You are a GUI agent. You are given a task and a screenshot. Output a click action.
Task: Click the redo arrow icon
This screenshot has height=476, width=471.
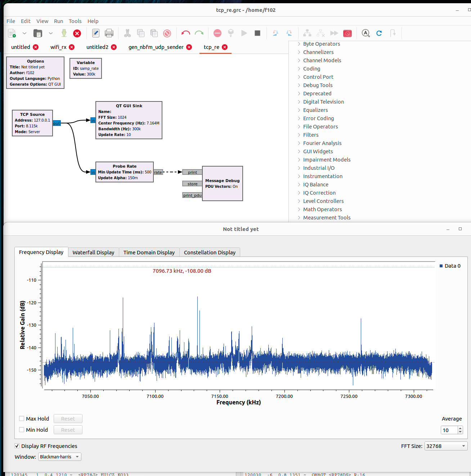click(x=199, y=33)
